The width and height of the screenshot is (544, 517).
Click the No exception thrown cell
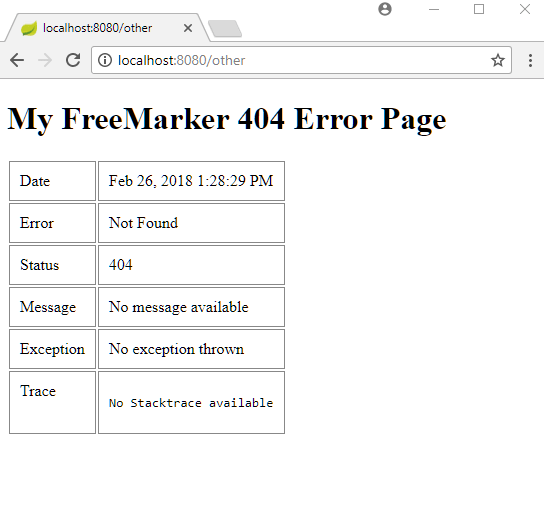tap(192, 349)
